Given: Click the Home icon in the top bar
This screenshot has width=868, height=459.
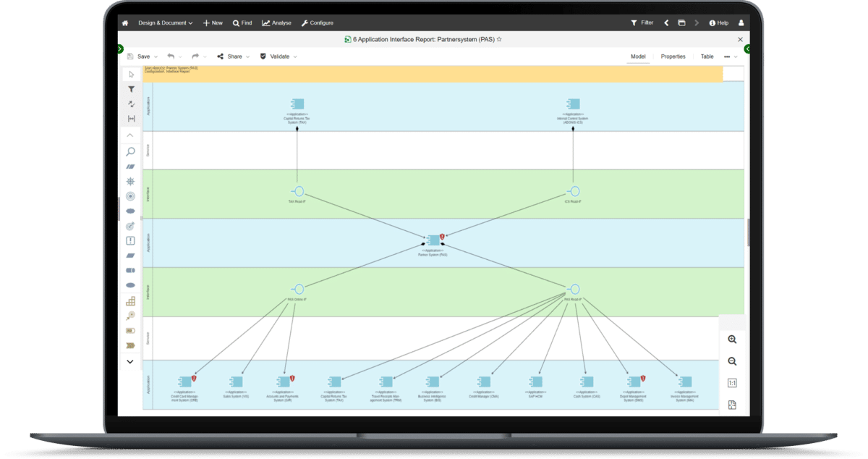Looking at the screenshot, I should click(124, 22).
